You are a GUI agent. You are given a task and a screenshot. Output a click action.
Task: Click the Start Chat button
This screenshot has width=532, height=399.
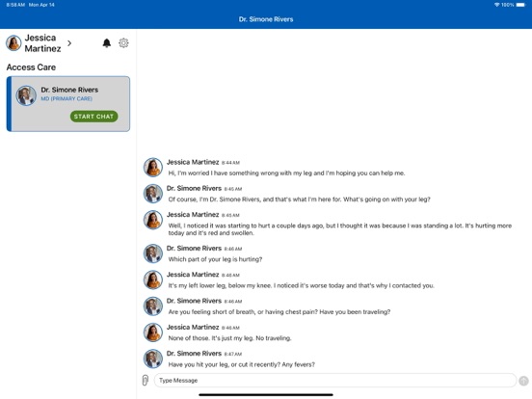[x=94, y=117]
